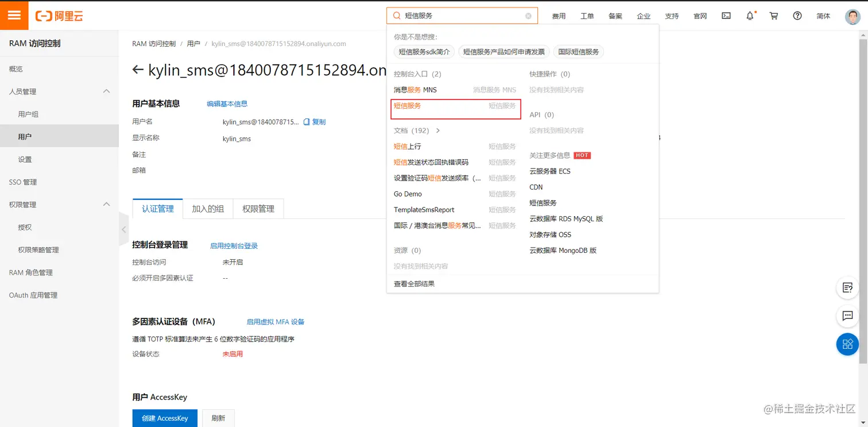
Task: Expand the 文档 (192) results
Action: [438, 130]
